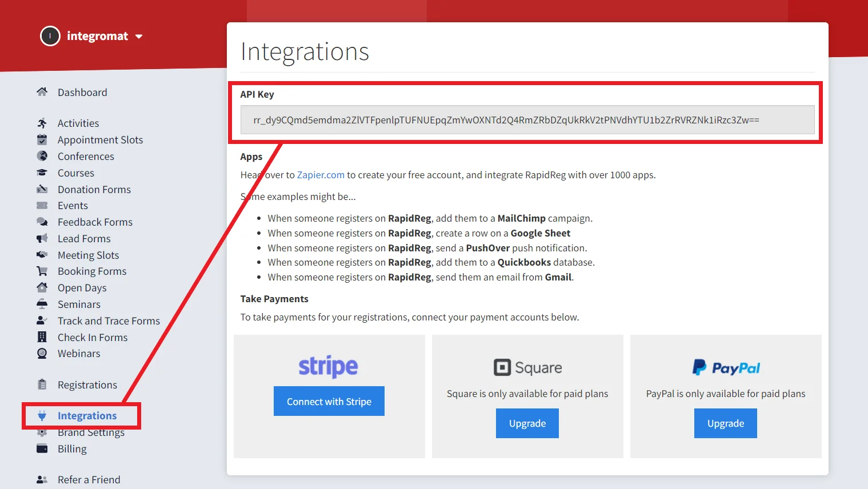Go to the Billing page

(x=72, y=449)
